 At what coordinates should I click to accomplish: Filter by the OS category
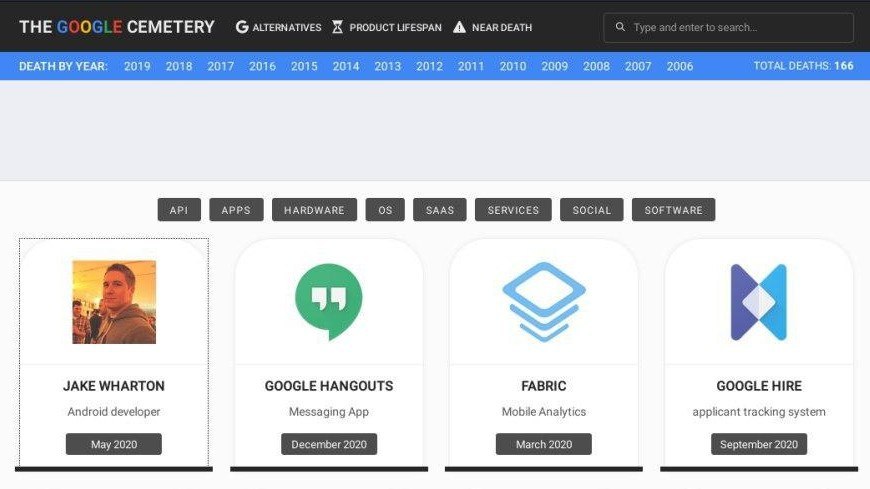pos(385,210)
